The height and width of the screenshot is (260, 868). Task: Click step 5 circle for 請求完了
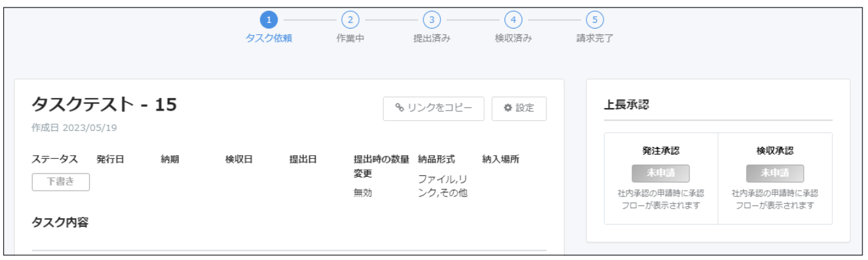pos(594,20)
